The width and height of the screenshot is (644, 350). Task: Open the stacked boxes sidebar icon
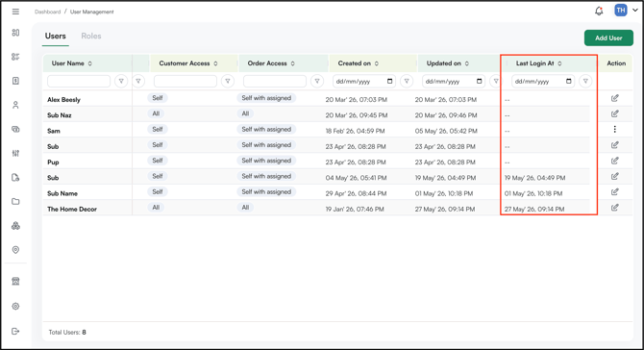[x=15, y=226]
